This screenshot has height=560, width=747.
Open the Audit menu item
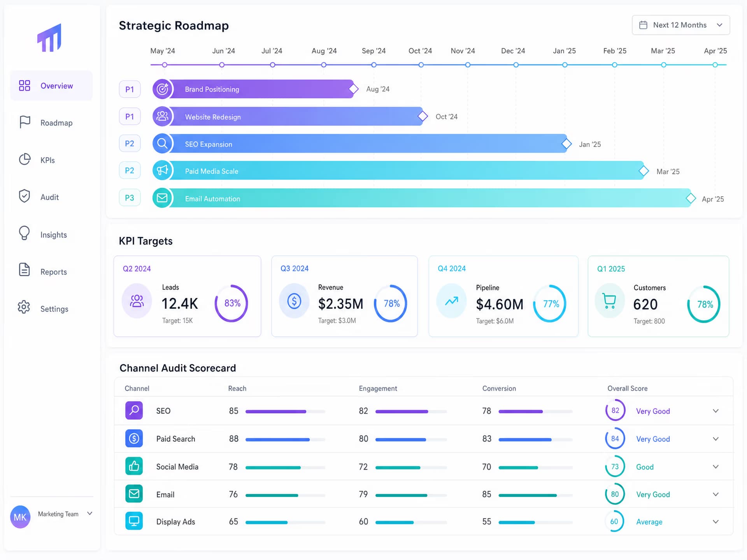[51, 197]
